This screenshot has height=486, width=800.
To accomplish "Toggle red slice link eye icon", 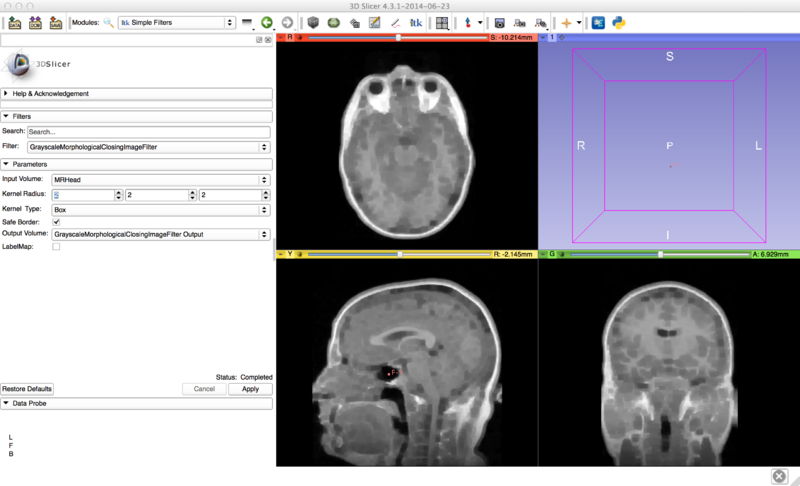I will click(x=299, y=37).
